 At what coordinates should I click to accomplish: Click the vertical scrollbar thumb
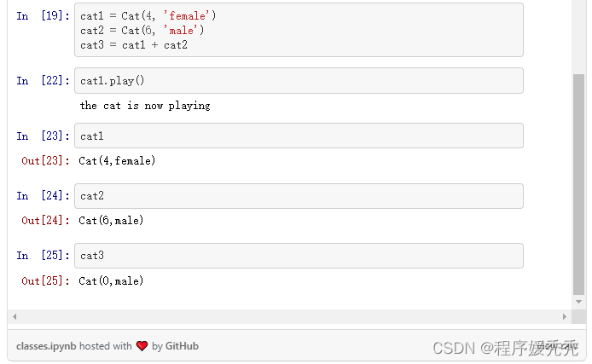pyautogui.click(x=578, y=184)
